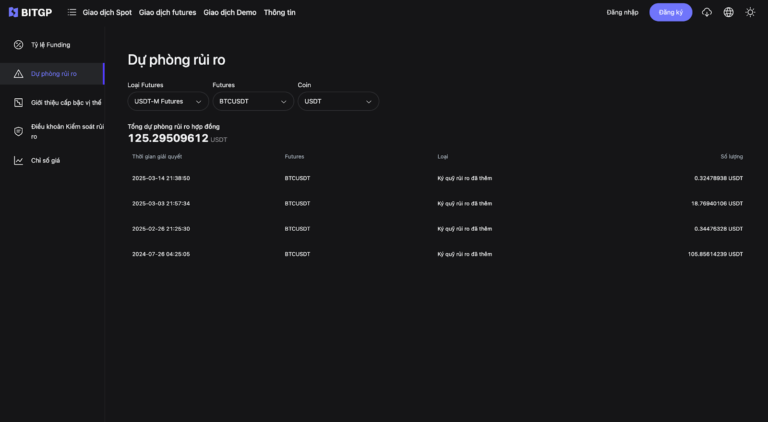The width and height of the screenshot is (768, 422).
Task: Click the Giới thiệu cấp bậc vị thế icon
Action: tap(19, 102)
